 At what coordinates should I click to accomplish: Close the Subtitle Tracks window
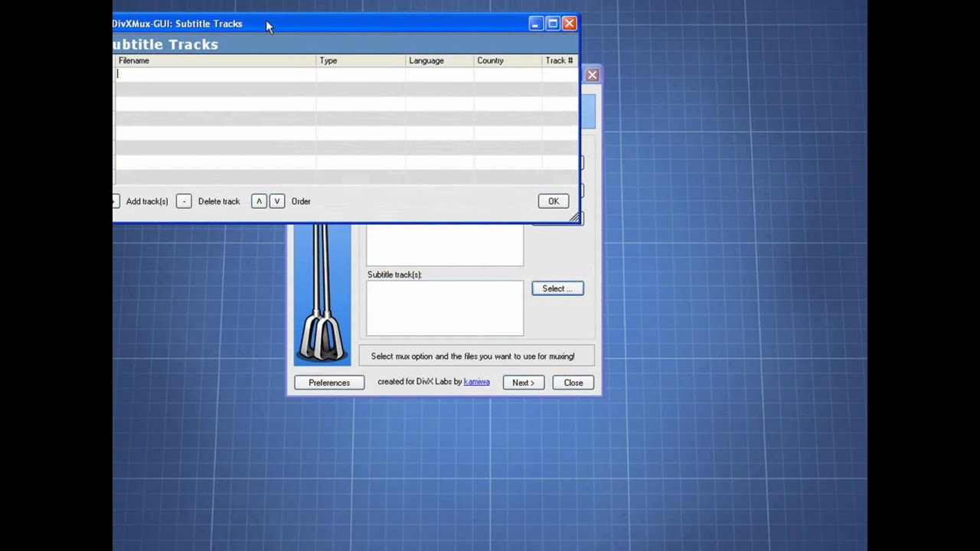[570, 24]
